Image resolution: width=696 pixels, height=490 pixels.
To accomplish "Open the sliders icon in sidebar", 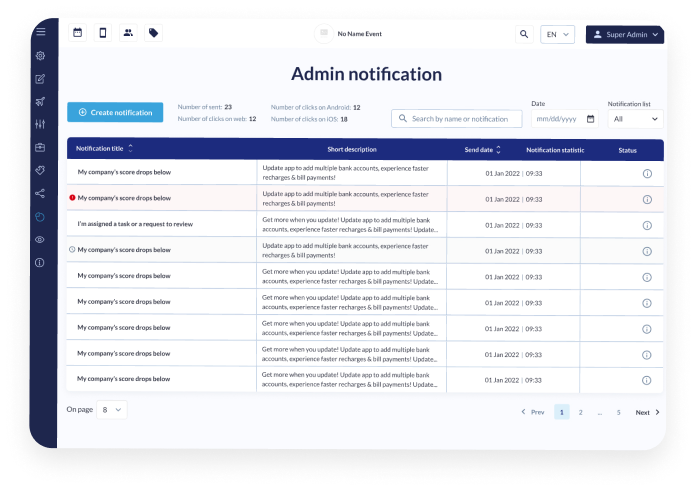I will point(40,124).
